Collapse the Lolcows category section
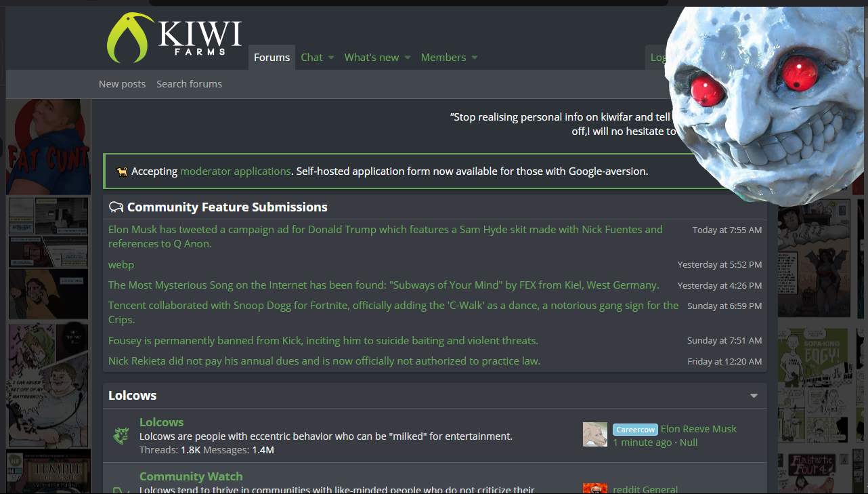The image size is (868, 494). pyautogui.click(x=754, y=396)
